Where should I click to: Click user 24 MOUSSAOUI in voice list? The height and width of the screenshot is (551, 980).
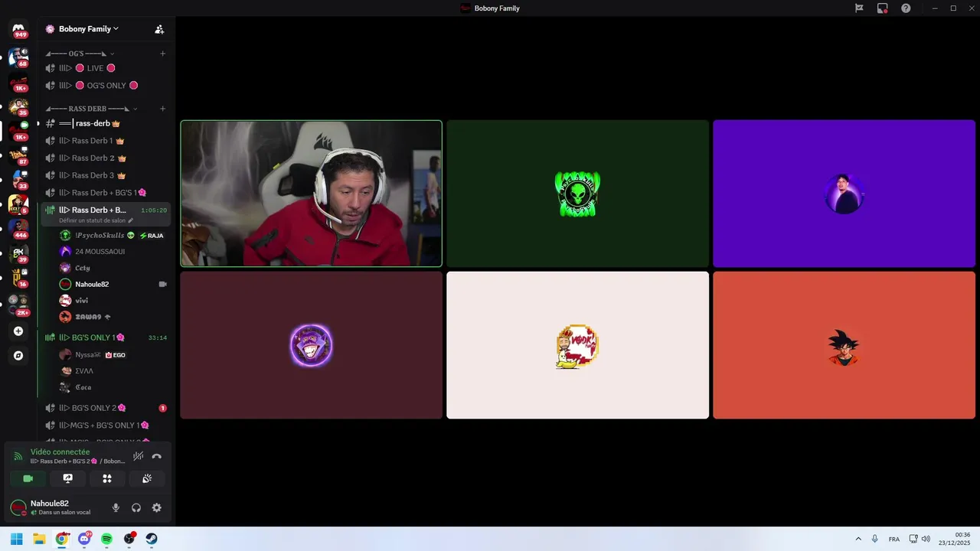(113, 252)
